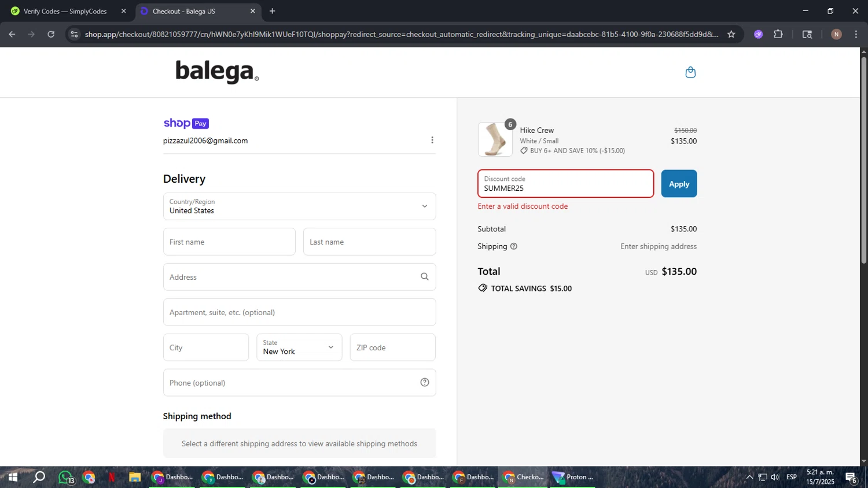Open the network icon in system tray
The image size is (868, 488).
click(763, 478)
